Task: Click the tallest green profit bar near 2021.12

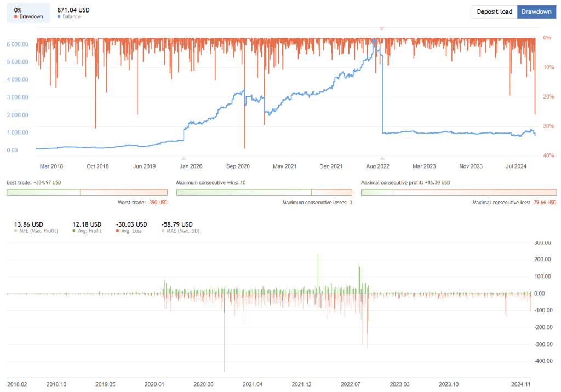Action: [318, 271]
